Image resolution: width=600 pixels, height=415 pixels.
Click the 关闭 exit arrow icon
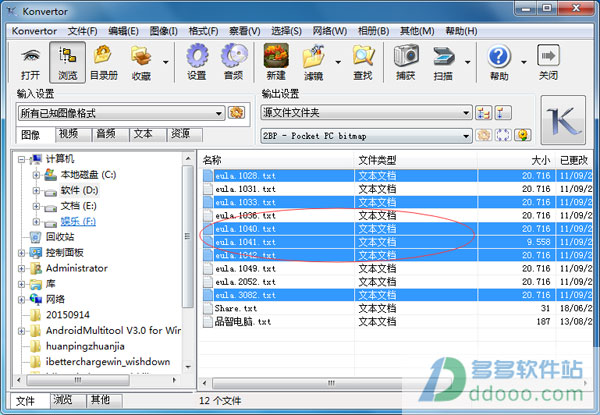[x=548, y=55]
